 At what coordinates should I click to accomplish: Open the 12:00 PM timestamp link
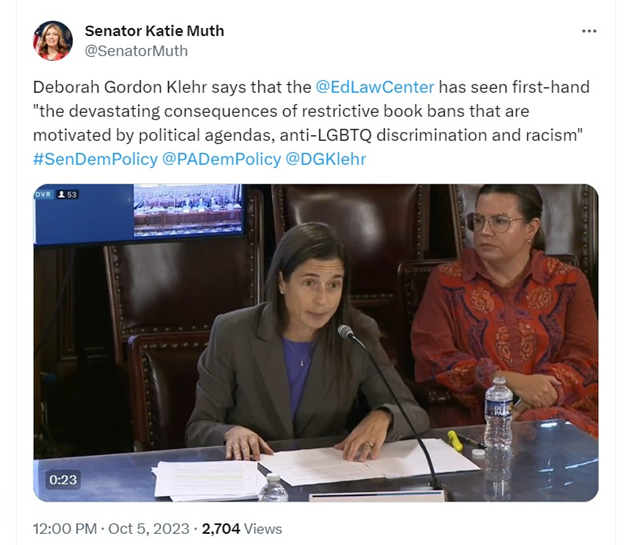65,529
